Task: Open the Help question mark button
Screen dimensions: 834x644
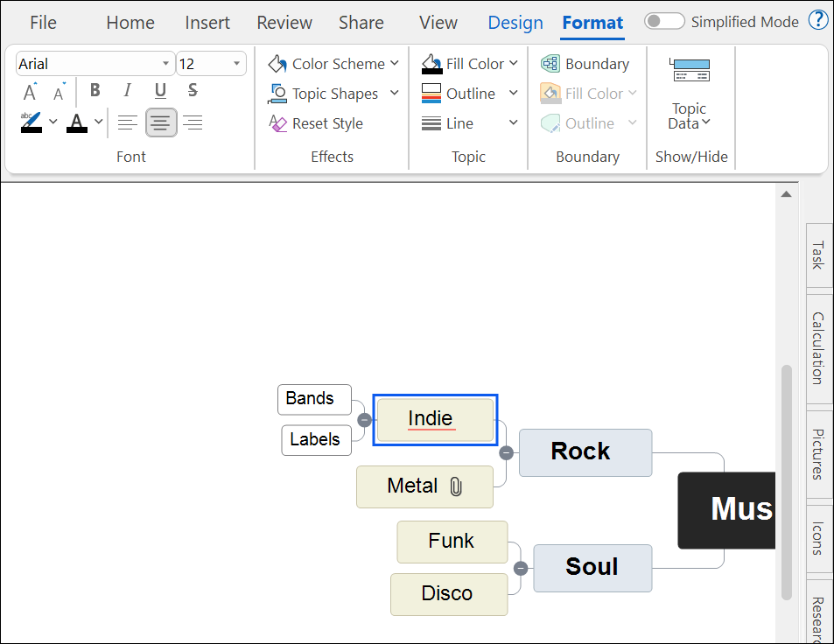Action: point(818,19)
